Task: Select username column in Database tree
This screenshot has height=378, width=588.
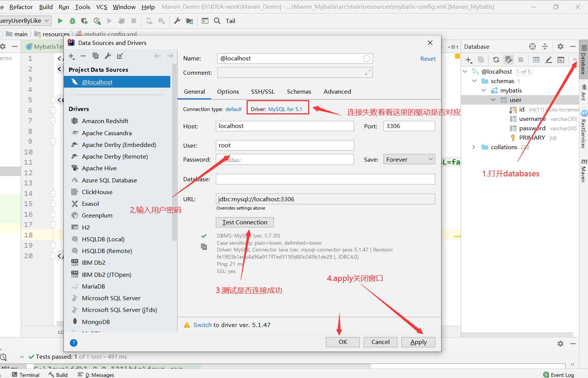Action: coord(532,119)
